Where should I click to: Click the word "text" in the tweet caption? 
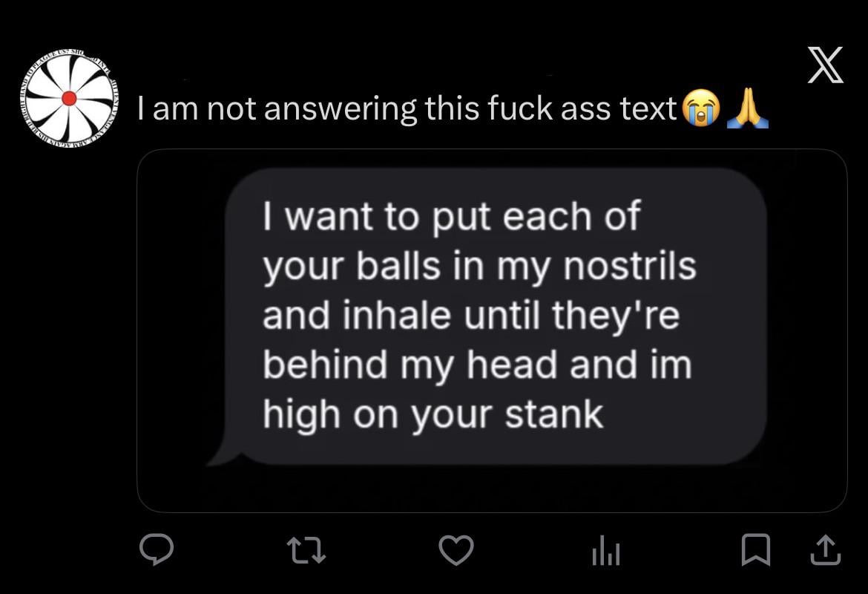point(648,108)
